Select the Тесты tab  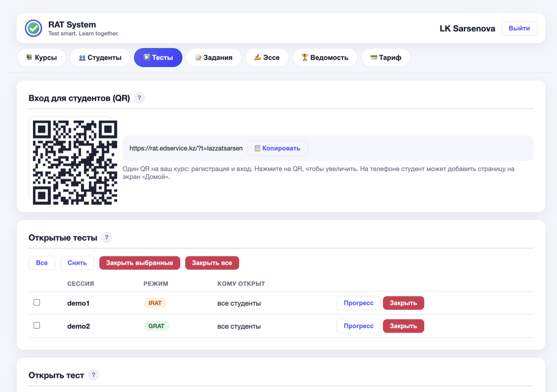[x=158, y=58]
